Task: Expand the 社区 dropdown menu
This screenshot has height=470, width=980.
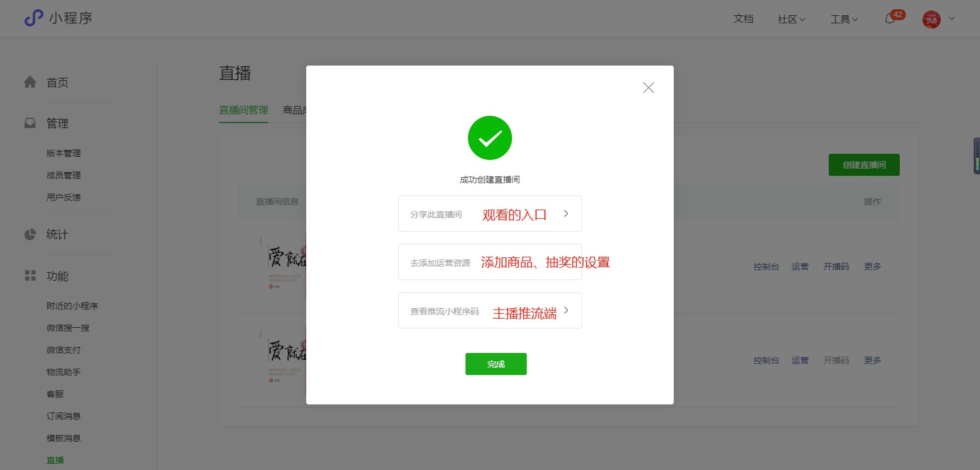Action: 791,20
